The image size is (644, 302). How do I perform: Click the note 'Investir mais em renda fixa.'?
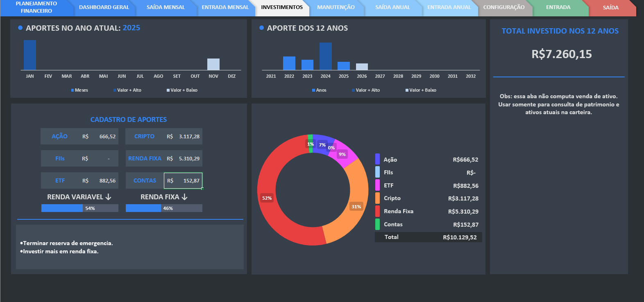pos(59,251)
